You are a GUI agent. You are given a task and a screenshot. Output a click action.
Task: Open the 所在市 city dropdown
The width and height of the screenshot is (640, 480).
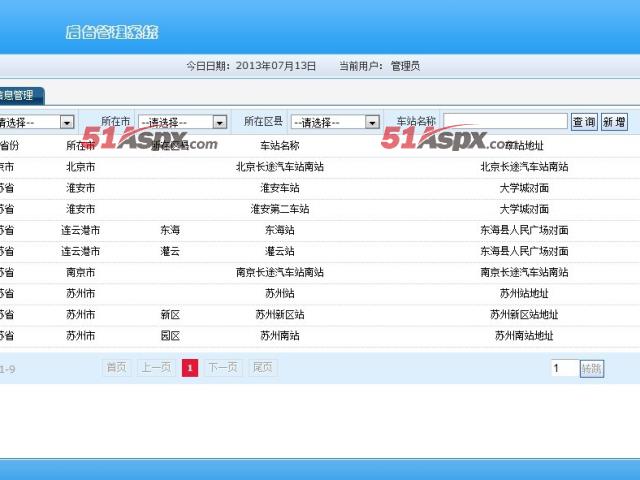click(x=182, y=122)
